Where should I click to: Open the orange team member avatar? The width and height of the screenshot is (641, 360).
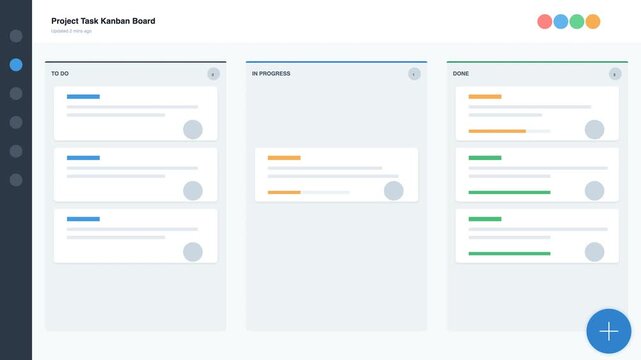593,22
